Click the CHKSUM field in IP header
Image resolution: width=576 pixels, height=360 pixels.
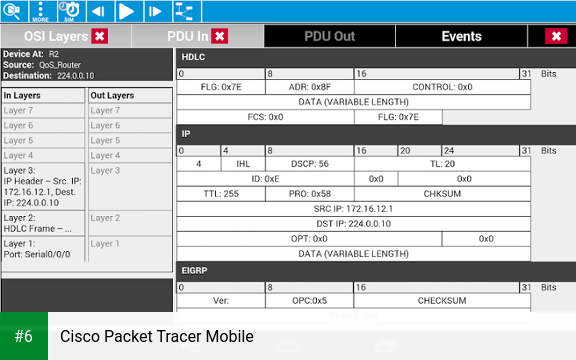[x=442, y=194]
